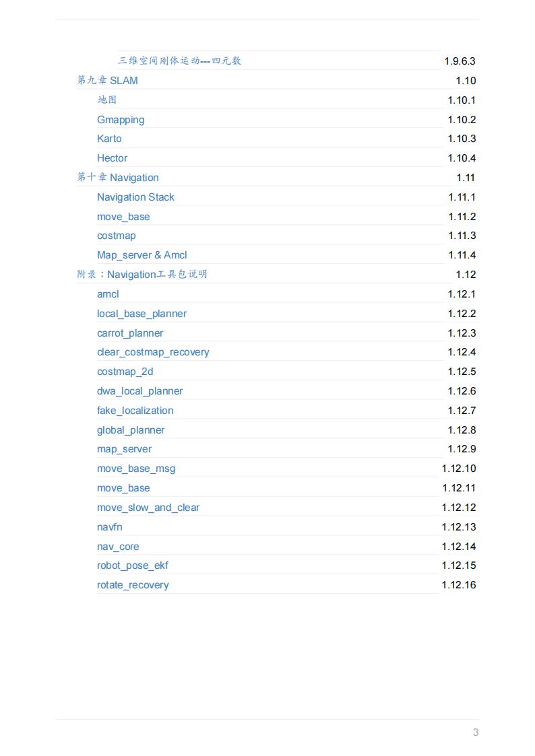Open the Gmapping table of contents link
Image resolution: width=535 pixels, height=756 pixels.
tap(121, 120)
